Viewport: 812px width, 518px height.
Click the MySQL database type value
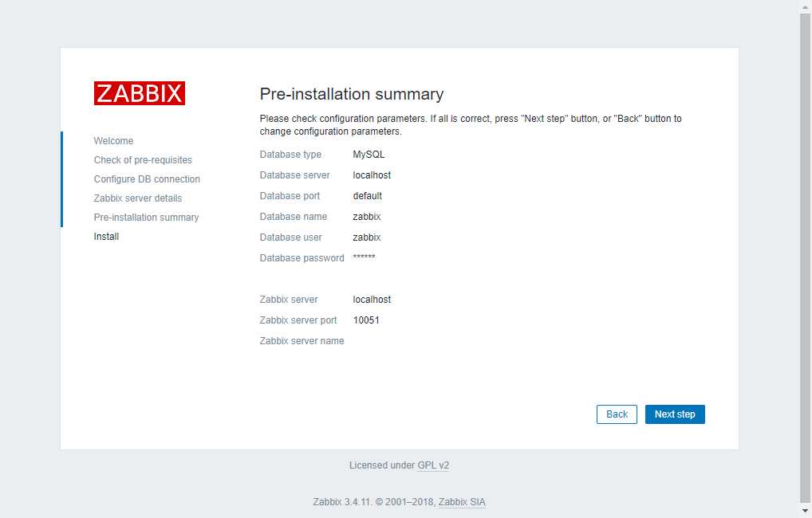click(369, 155)
